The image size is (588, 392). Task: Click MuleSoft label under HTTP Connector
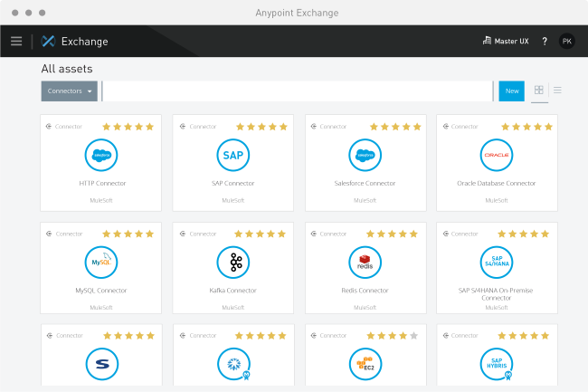click(x=101, y=201)
